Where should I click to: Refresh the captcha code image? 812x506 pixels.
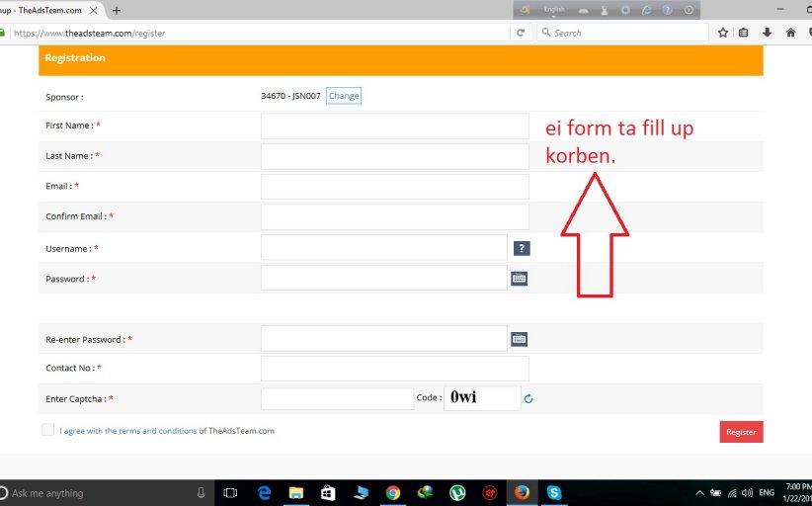coord(528,399)
